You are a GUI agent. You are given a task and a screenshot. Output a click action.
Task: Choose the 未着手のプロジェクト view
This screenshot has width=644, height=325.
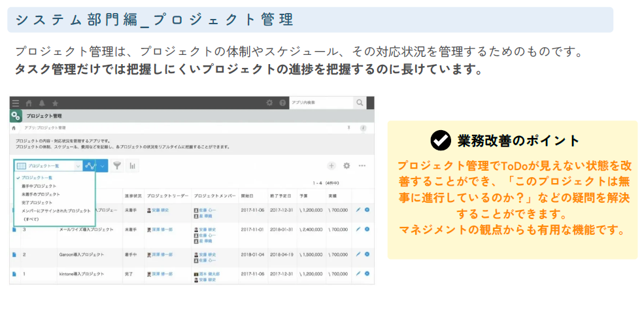[x=41, y=194]
